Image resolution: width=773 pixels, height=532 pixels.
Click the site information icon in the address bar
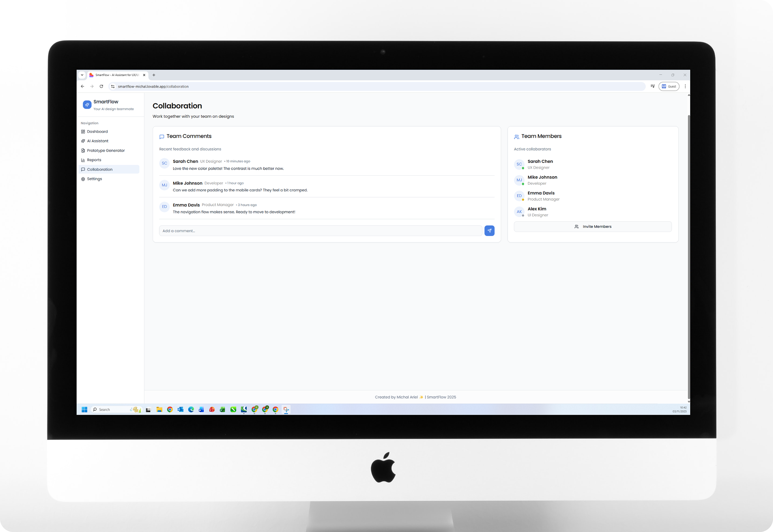(x=113, y=86)
